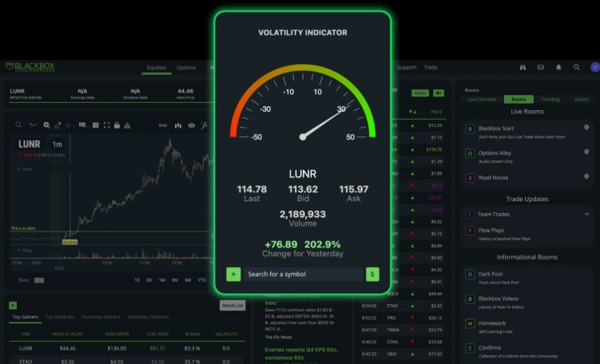Toggle the chart Grid option
This screenshot has width=600, height=364.
pos(163,125)
